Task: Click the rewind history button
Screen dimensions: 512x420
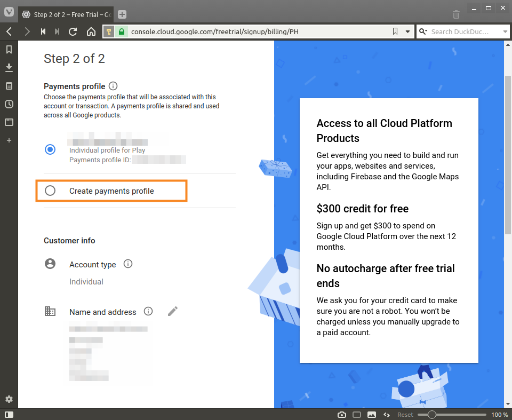Action: pos(43,31)
